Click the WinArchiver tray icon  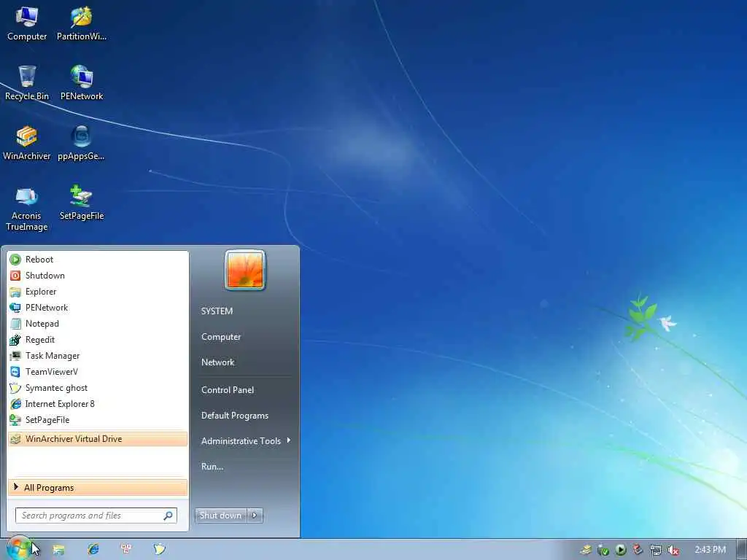tap(586, 550)
